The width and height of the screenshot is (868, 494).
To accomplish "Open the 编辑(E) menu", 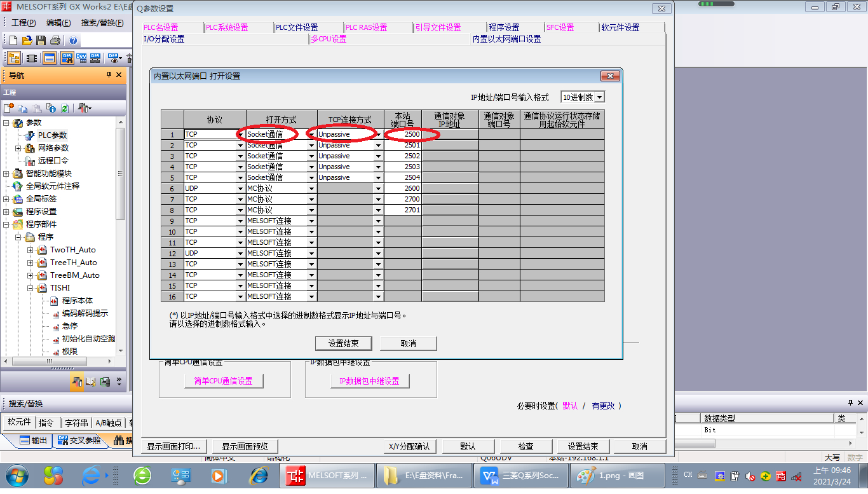I will pyautogui.click(x=58, y=23).
